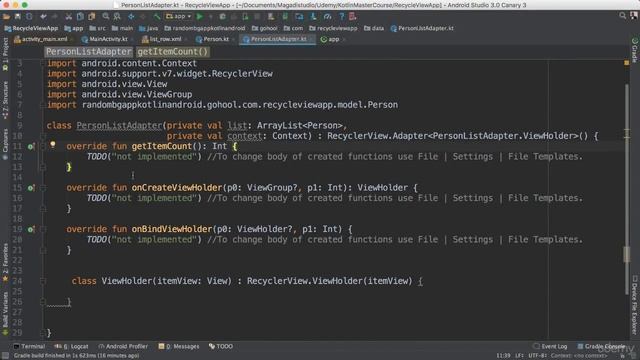Screen dimensions: 640x360
Task: Click recycleviewapp folder in the breadcrumb bar
Action: point(333,28)
